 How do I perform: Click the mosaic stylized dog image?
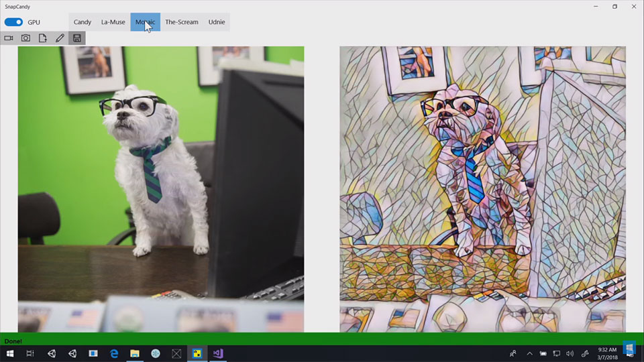[482, 189]
